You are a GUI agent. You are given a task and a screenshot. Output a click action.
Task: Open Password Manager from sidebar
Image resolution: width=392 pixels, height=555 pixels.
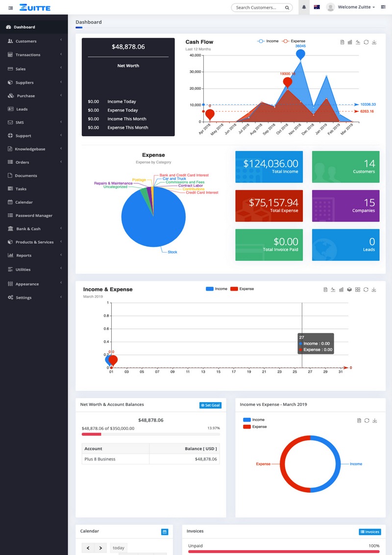point(33,216)
